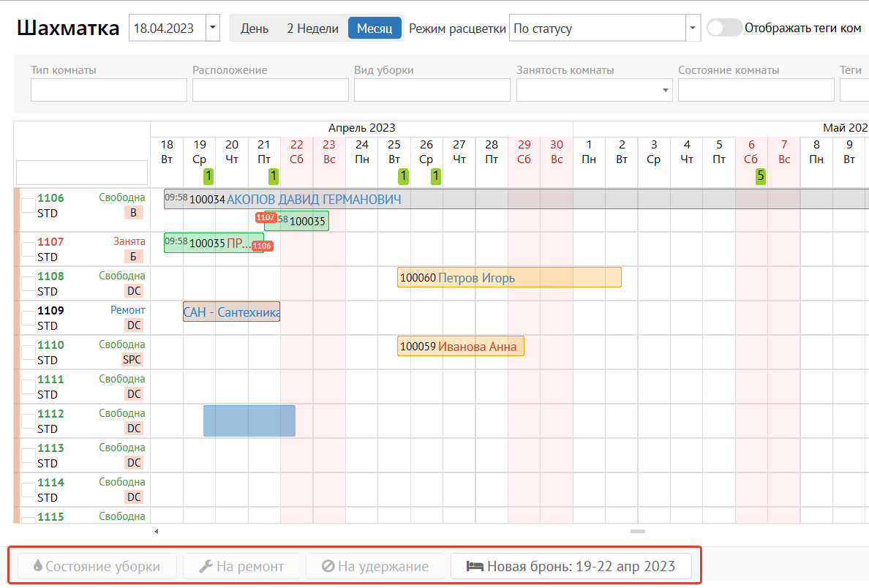869x588 pixels.
Task: Click the green badge under April 21
Action: pyautogui.click(x=274, y=176)
